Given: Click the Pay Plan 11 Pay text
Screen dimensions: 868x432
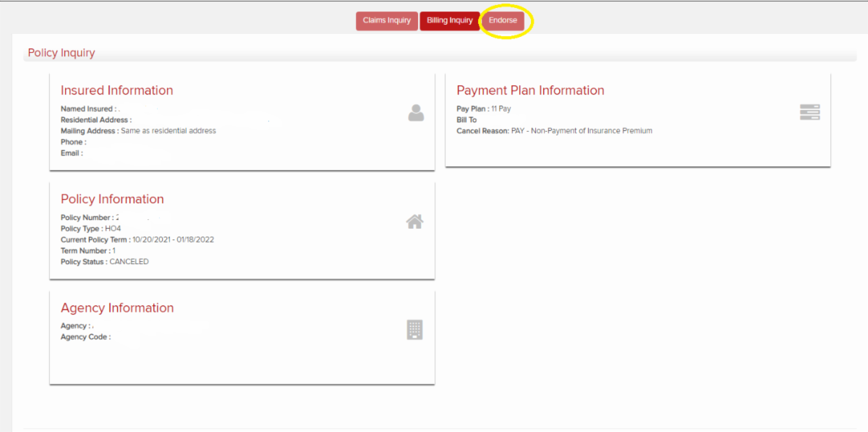Looking at the screenshot, I should [x=483, y=109].
